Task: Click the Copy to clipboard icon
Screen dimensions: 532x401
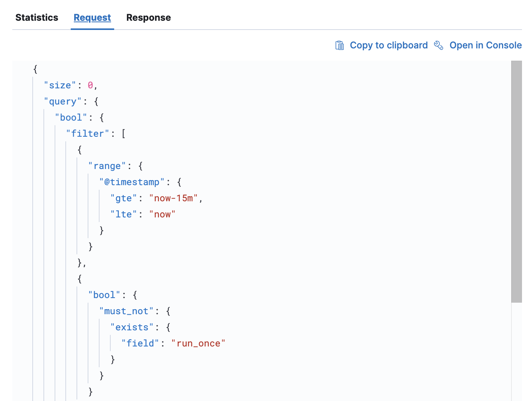Action: click(340, 45)
